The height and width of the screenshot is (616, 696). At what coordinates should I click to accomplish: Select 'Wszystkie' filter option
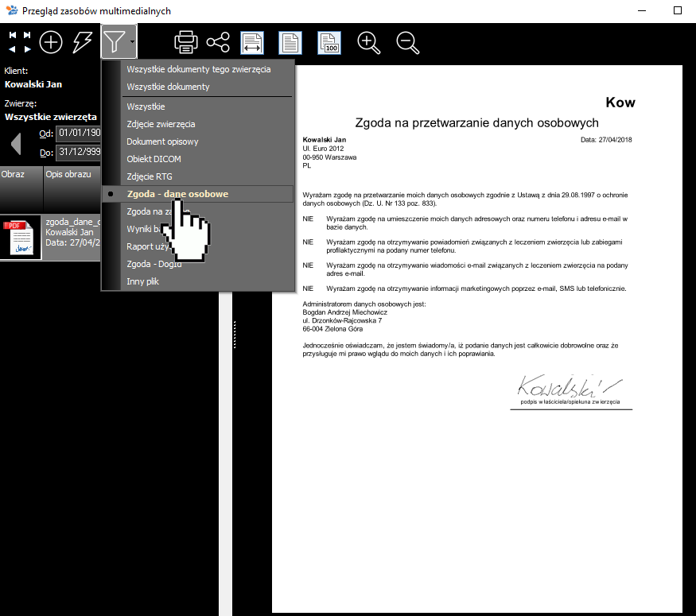click(198, 107)
